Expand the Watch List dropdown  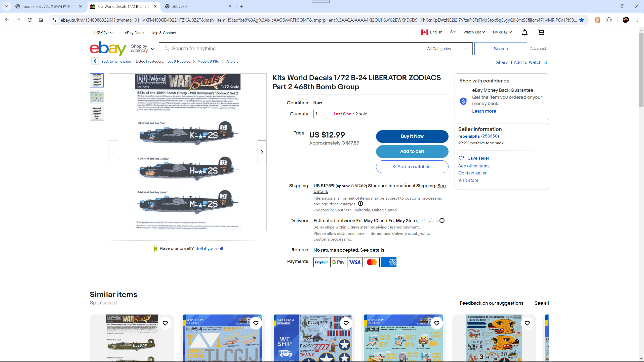click(x=474, y=32)
